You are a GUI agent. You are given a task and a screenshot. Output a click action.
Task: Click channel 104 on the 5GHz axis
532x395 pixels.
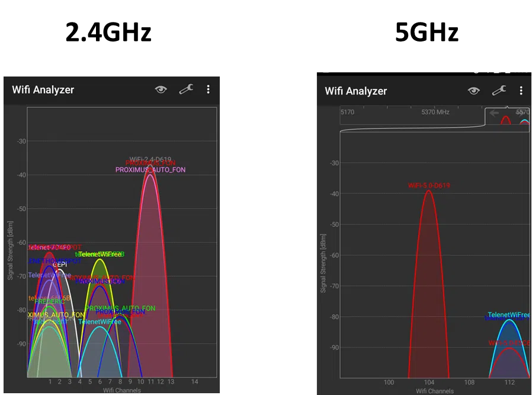pyautogui.click(x=429, y=383)
